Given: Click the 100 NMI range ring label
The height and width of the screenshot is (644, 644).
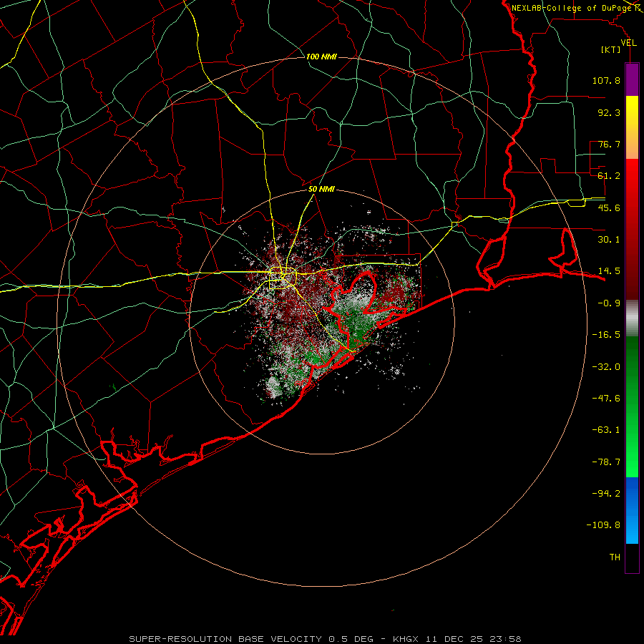Looking at the screenshot, I should [x=321, y=57].
